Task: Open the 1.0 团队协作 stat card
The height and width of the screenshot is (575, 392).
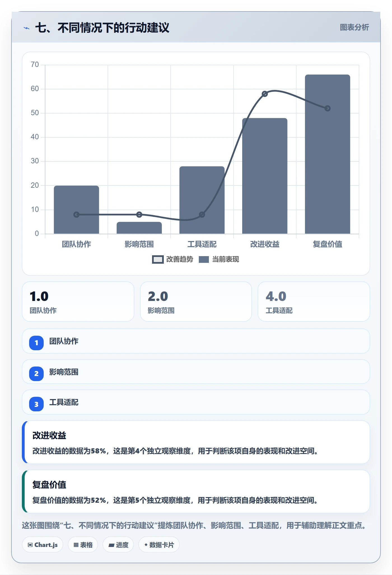Action: pyautogui.click(x=78, y=302)
